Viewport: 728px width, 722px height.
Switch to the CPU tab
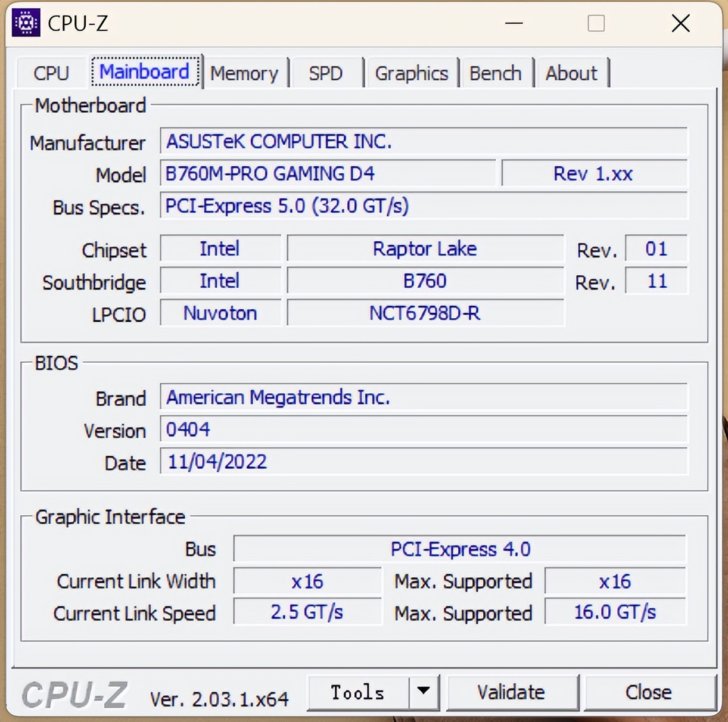[x=51, y=72]
